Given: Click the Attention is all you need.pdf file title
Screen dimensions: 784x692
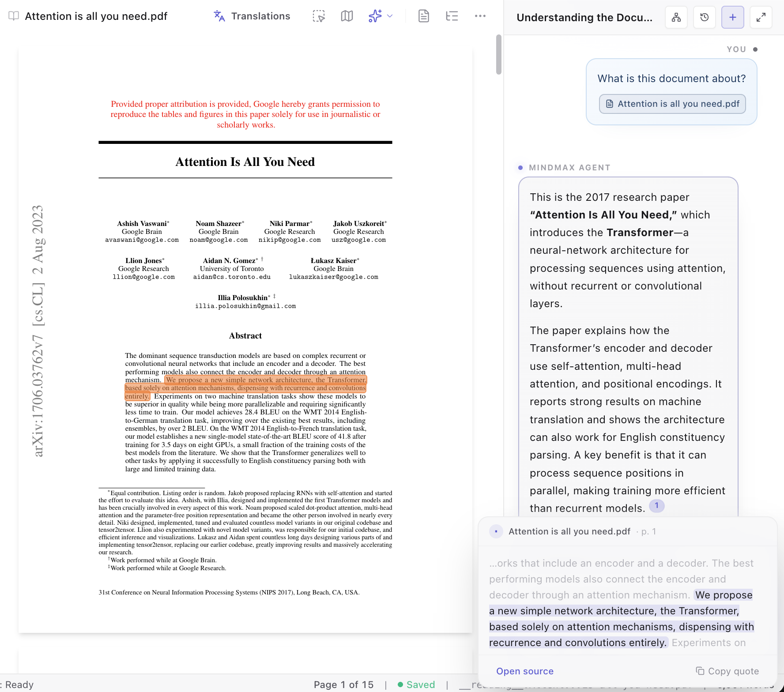Looking at the screenshot, I should point(96,16).
